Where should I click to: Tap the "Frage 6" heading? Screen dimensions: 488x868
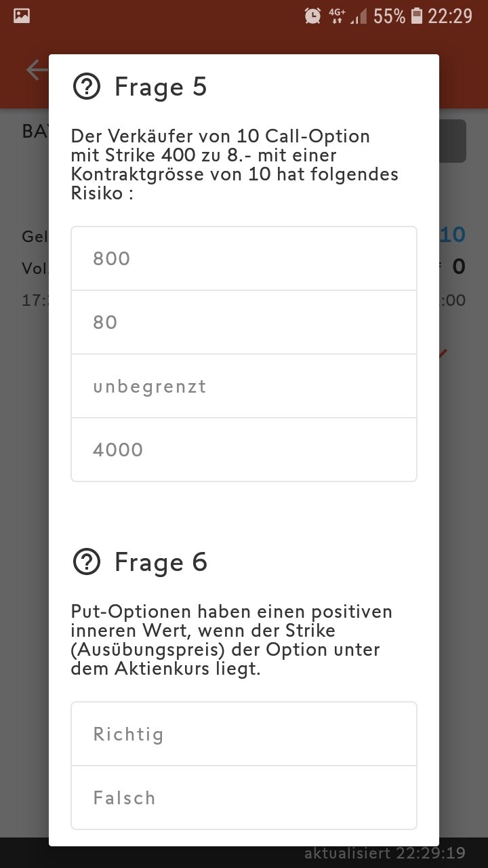tap(161, 562)
